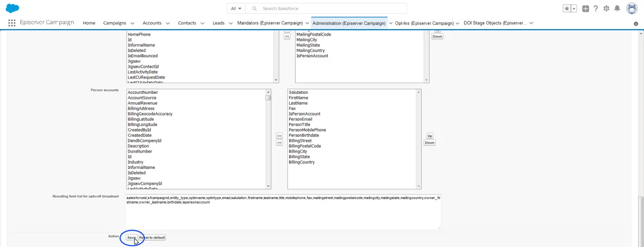Click the search magnifier icon
Screen dimensions: 644x247
click(255, 8)
